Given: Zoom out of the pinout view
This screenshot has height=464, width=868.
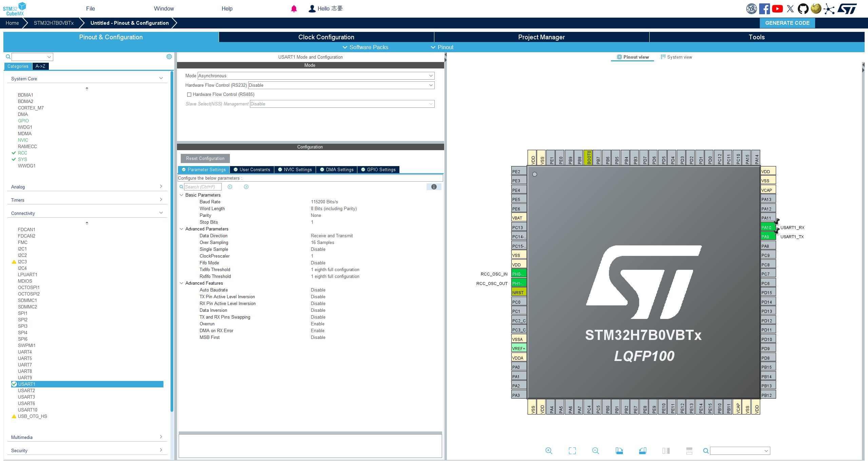Looking at the screenshot, I should (x=595, y=451).
